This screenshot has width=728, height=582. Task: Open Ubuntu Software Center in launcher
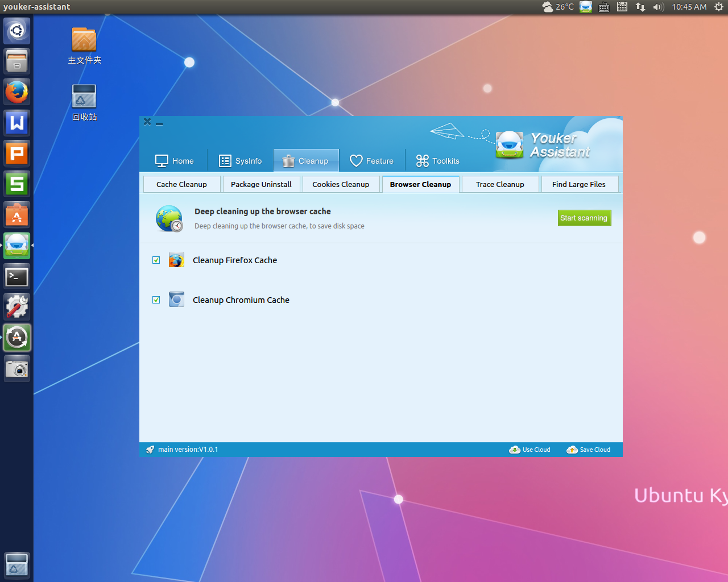click(17, 215)
